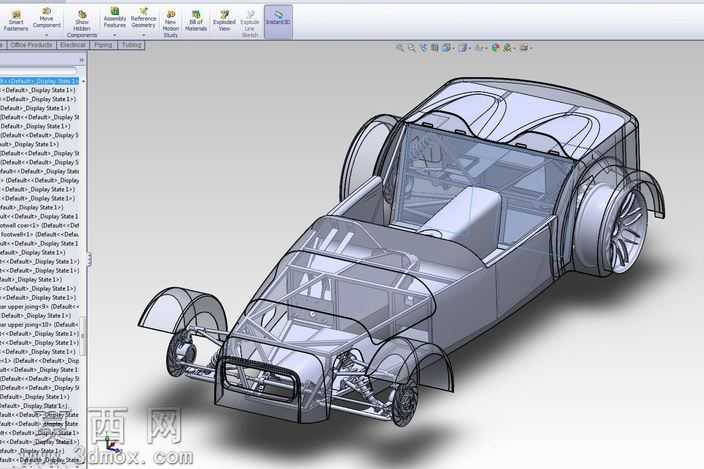Start a New Motion Study
The height and width of the screenshot is (469, 704).
(171, 24)
